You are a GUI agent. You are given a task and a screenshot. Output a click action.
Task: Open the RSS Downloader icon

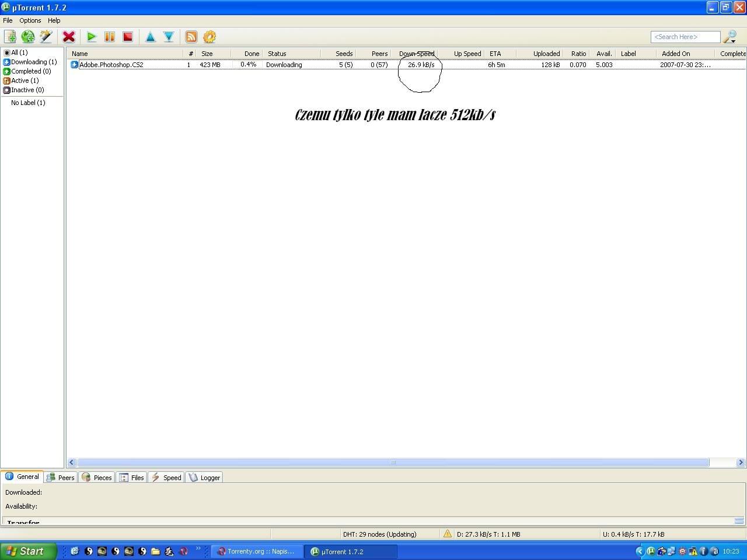click(x=191, y=37)
